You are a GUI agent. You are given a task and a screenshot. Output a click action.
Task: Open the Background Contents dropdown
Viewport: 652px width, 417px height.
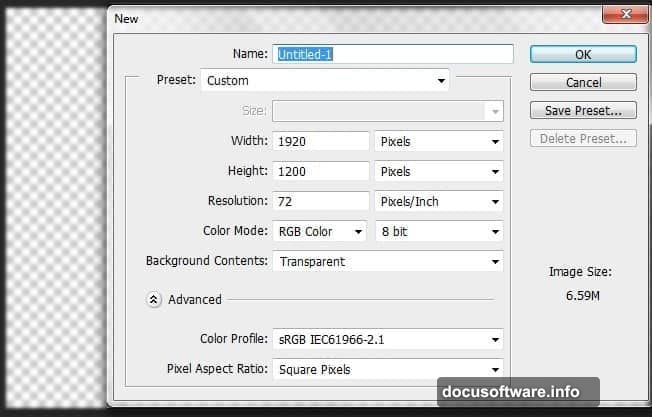click(388, 261)
